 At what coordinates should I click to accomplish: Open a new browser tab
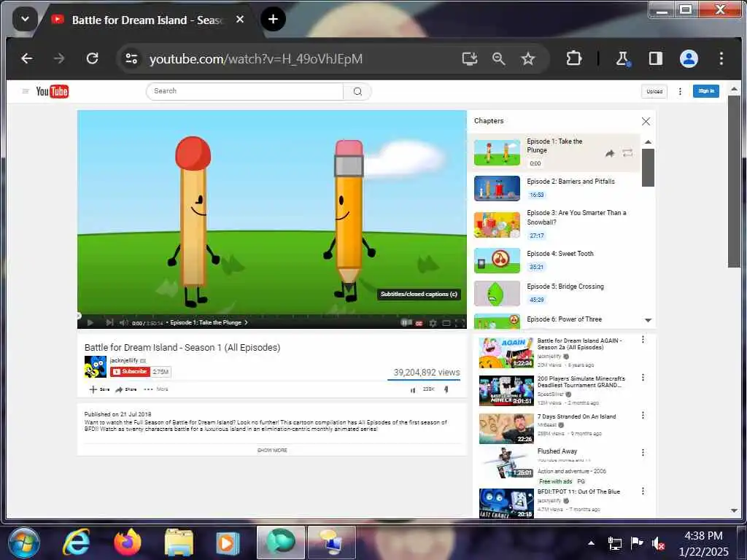[273, 19]
